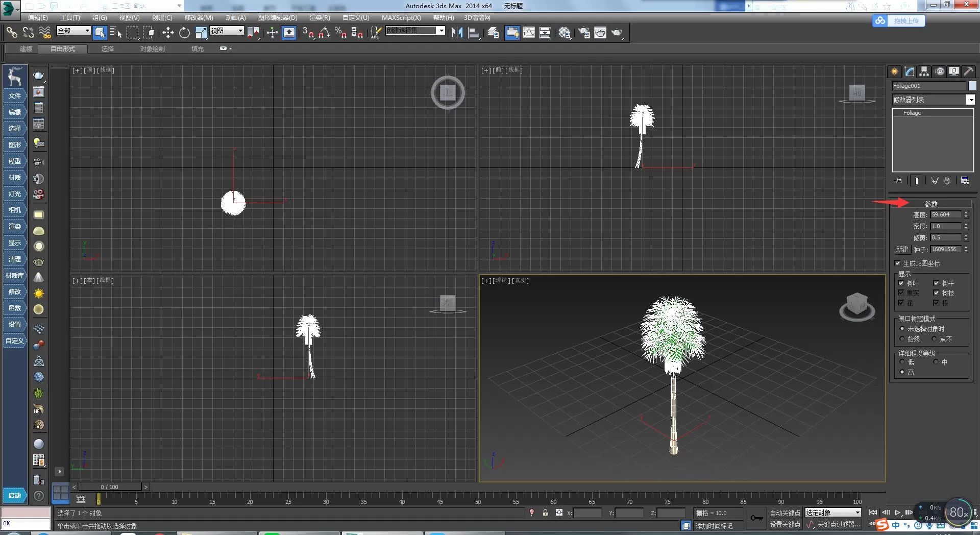Open Select by Name list icon

click(x=116, y=33)
